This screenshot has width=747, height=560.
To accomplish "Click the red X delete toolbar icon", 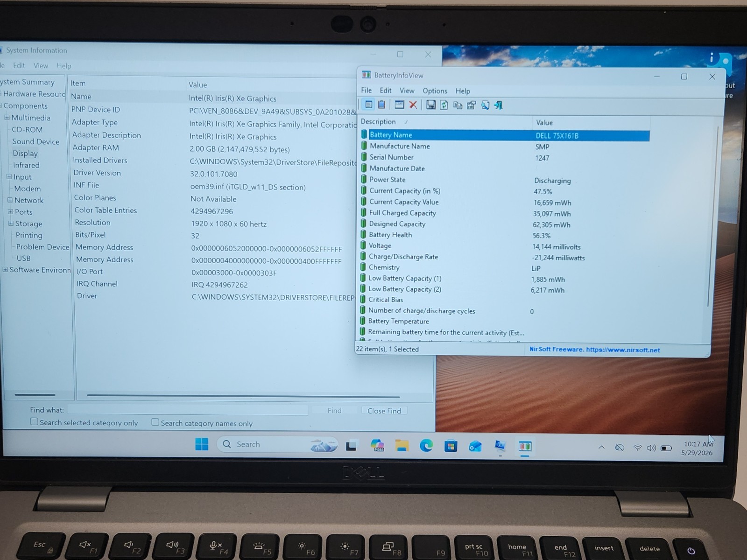I will pyautogui.click(x=413, y=105).
